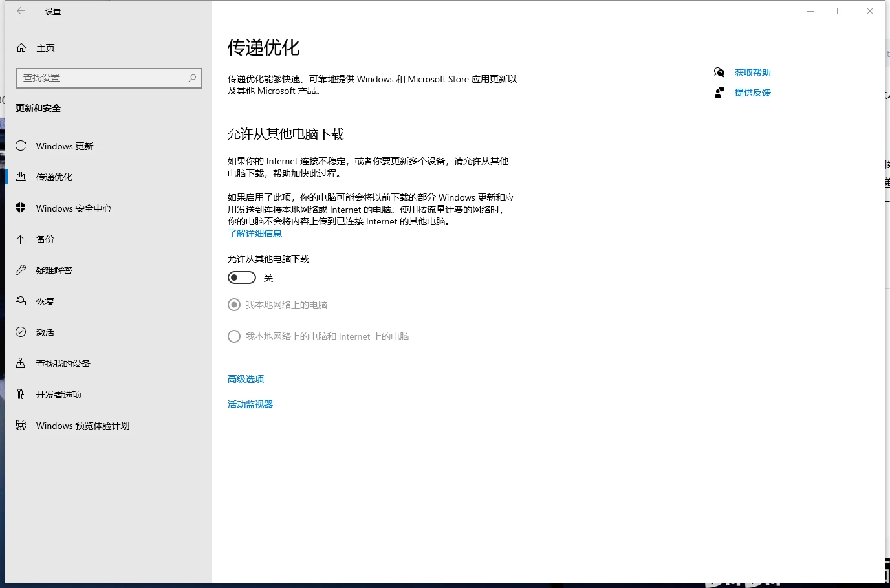Open 查找我的设备 page
This screenshot has width=890, height=588.
pos(109,364)
